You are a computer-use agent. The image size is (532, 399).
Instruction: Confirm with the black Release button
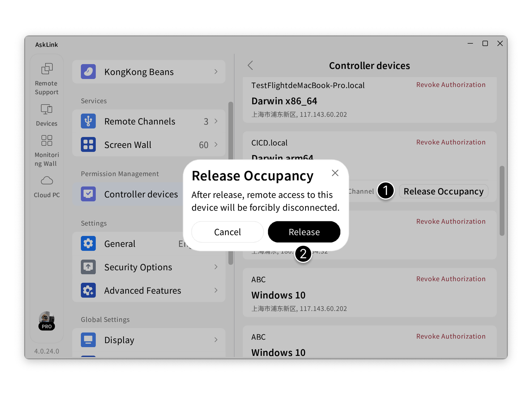click(304, 232)
